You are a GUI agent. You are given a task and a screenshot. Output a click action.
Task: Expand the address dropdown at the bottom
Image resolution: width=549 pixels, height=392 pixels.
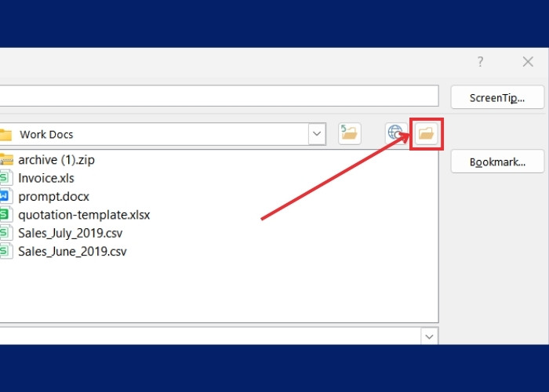coord(429,336)
